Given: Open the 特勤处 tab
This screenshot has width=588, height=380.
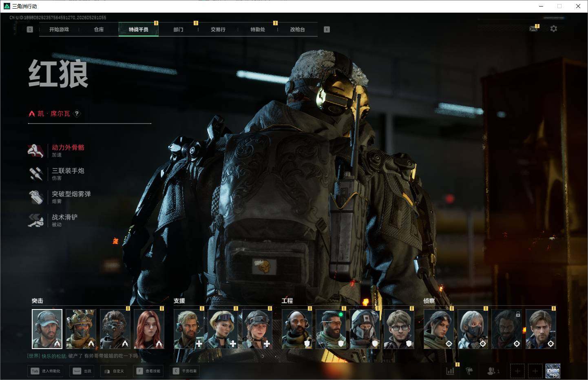Looking at the screenshot, I should click(x=258, y=29).
